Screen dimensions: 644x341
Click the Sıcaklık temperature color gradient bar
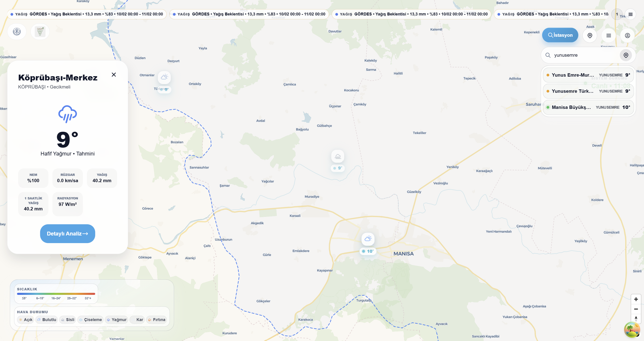coord(56,294)
